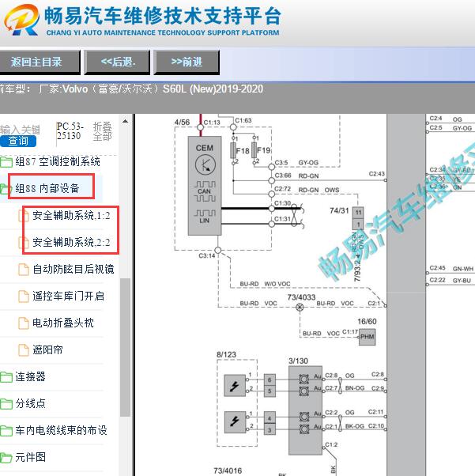
Task: Expand the 车内电缆线束的布设 folder
Action: [x=62, y=430]
